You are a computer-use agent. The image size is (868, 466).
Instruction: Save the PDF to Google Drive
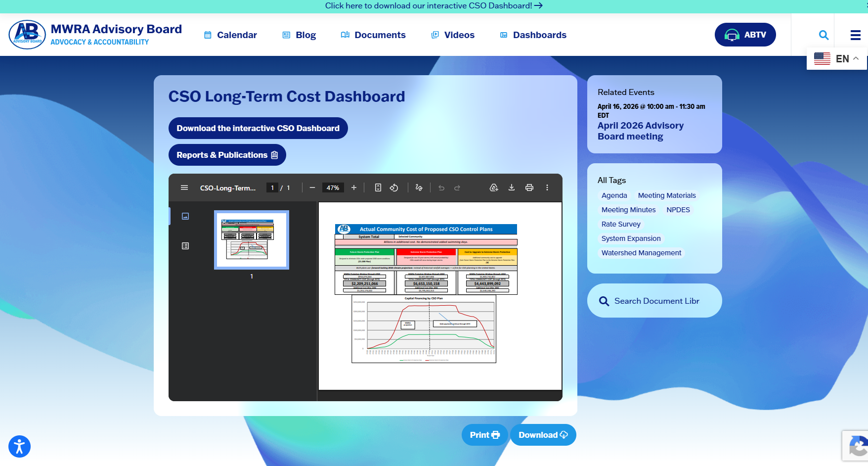[x=494, y=187]
